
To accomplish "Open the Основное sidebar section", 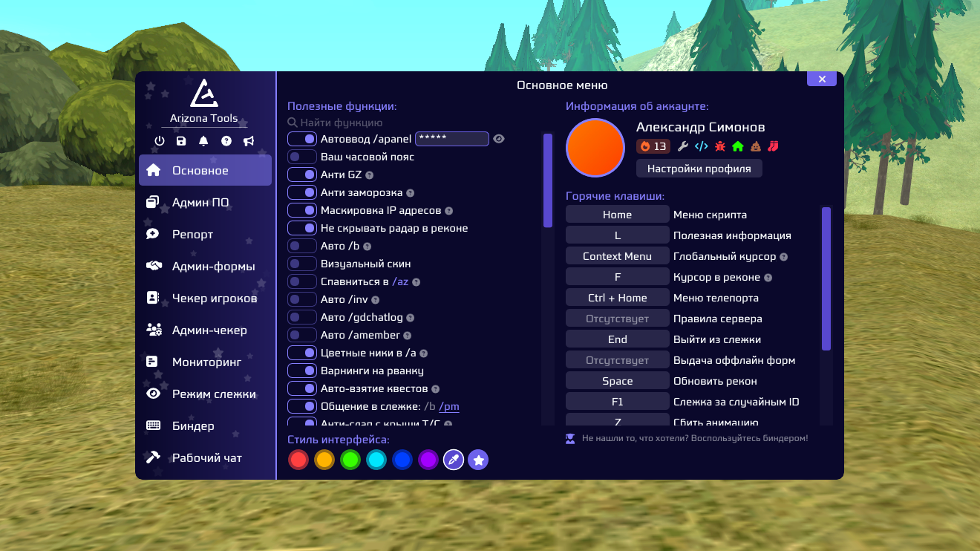I will 205,170.
